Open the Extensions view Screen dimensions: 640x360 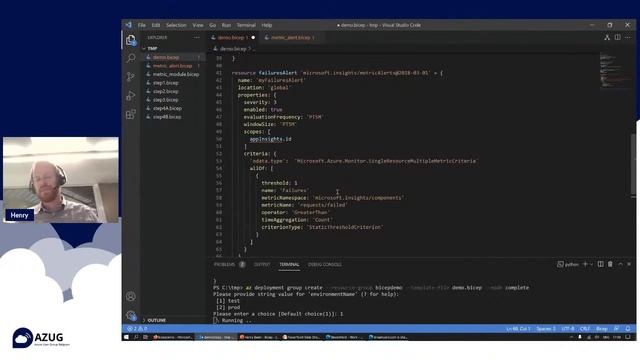tap(131, 114)
